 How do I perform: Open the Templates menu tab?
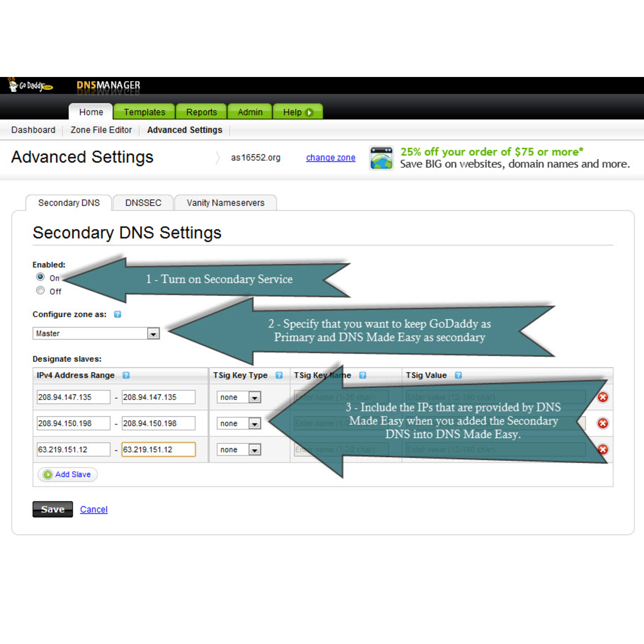coord(144,112)
